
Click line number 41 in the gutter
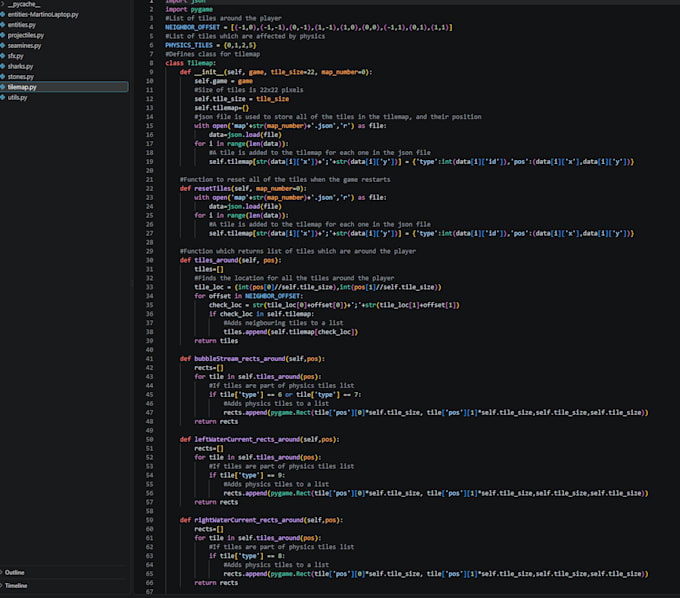click(149, 359)
